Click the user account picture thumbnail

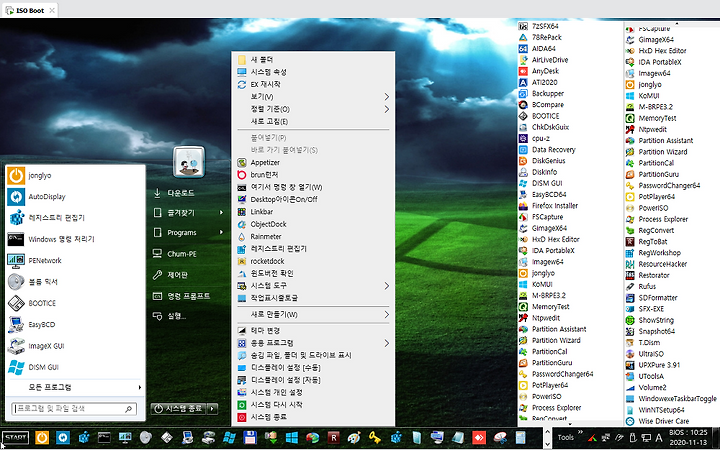pos(189,162)
